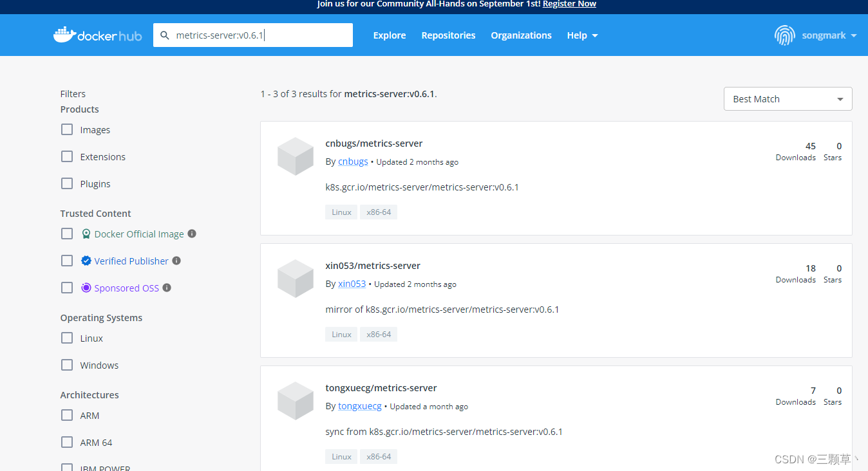Check the Extensions product filter
Image resolution: width=868 pixels, height=471 pixels.
tap(67, 156)
